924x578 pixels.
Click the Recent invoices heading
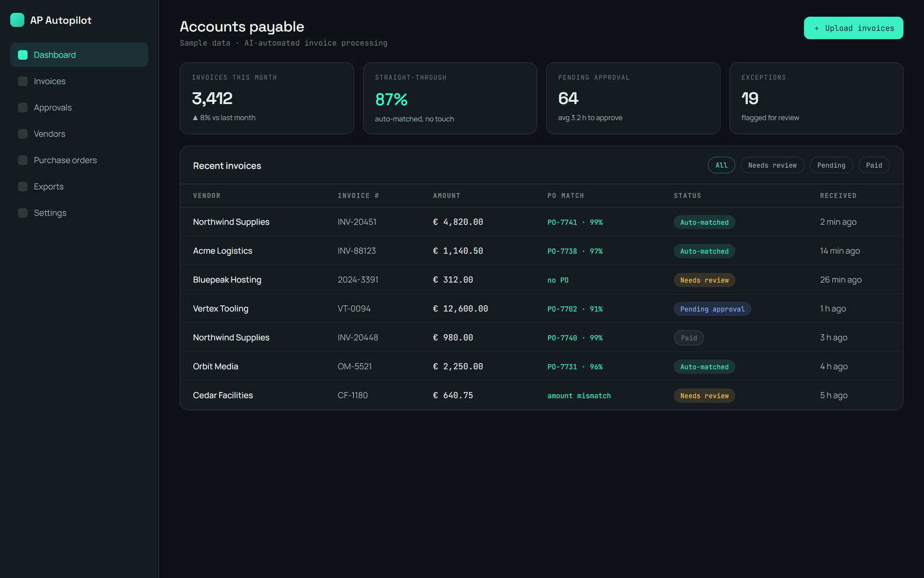click(x=227, y=166)
